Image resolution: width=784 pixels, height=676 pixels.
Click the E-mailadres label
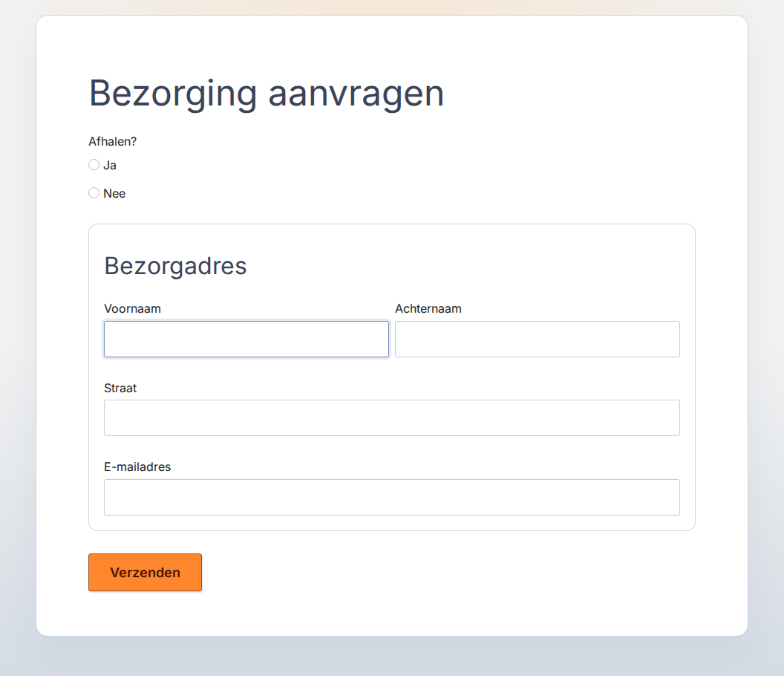coord(137,467)
